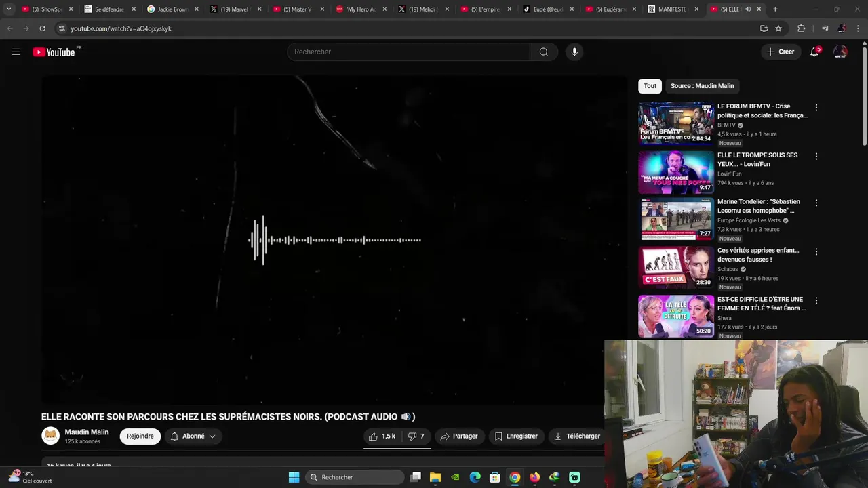Click the search magnifier button
868x488 pixels.
(544, 52)
